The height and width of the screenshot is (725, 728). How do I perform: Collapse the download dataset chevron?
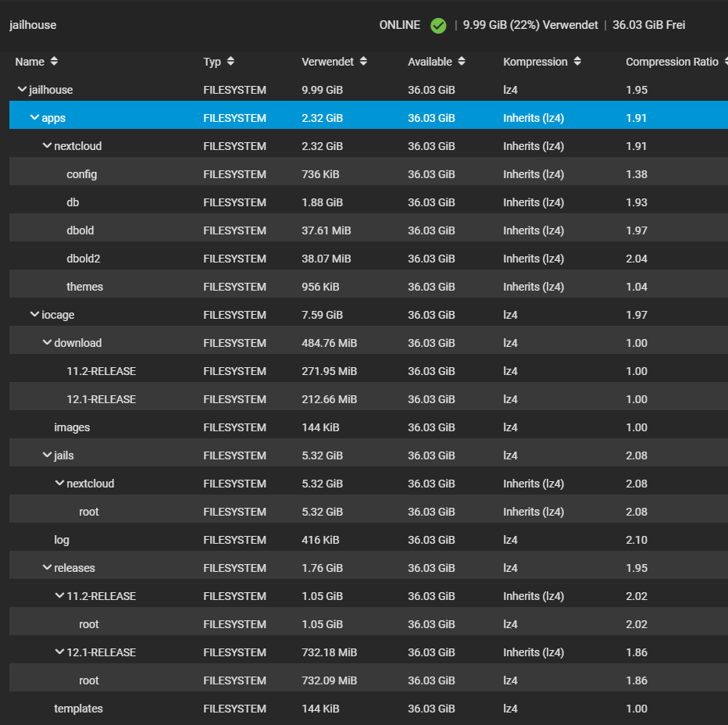47,342
